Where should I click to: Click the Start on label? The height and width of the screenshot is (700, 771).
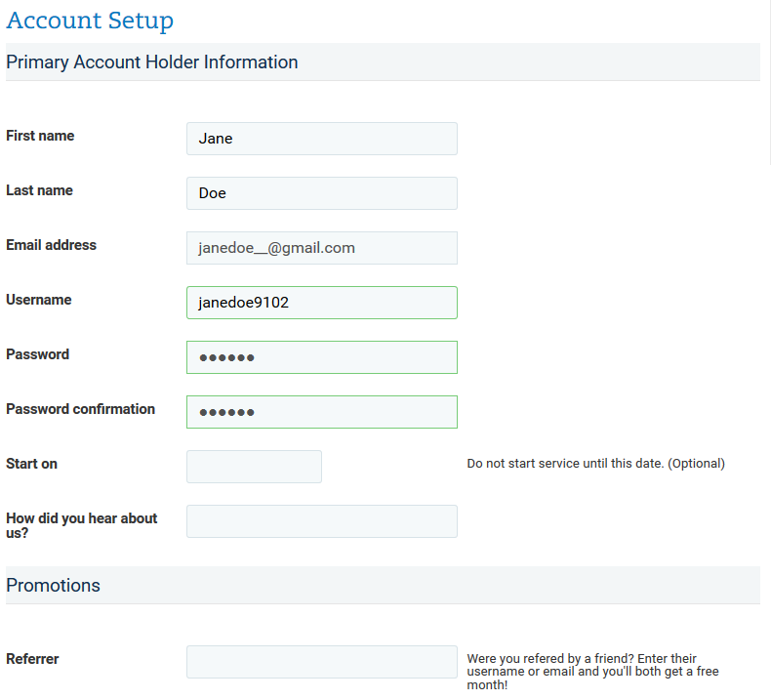(31, 464)
